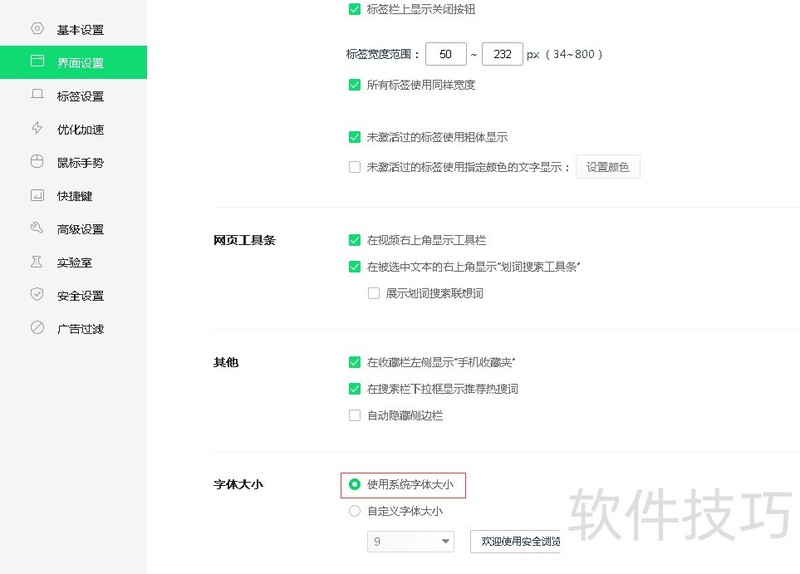Uncheck 所有标签使用同样宽度 checkbox

pyautogui.click(x=354, y=85)
